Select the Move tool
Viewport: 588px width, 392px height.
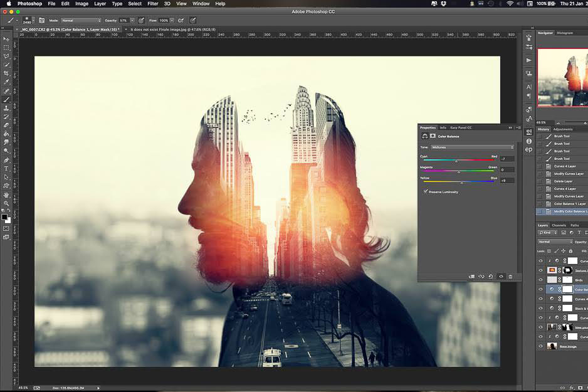coord(6,39)
